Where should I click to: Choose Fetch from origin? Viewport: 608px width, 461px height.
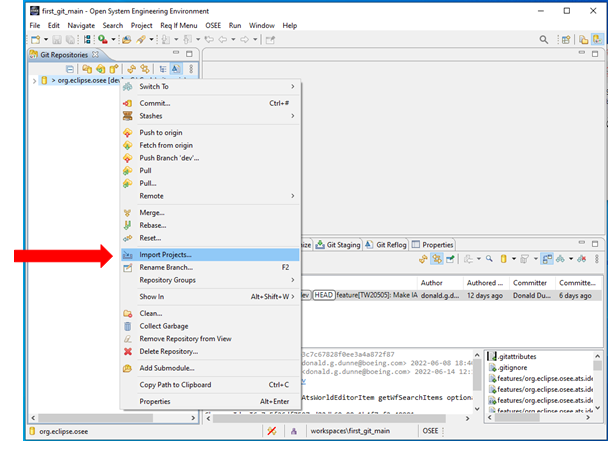pos(210,145)
